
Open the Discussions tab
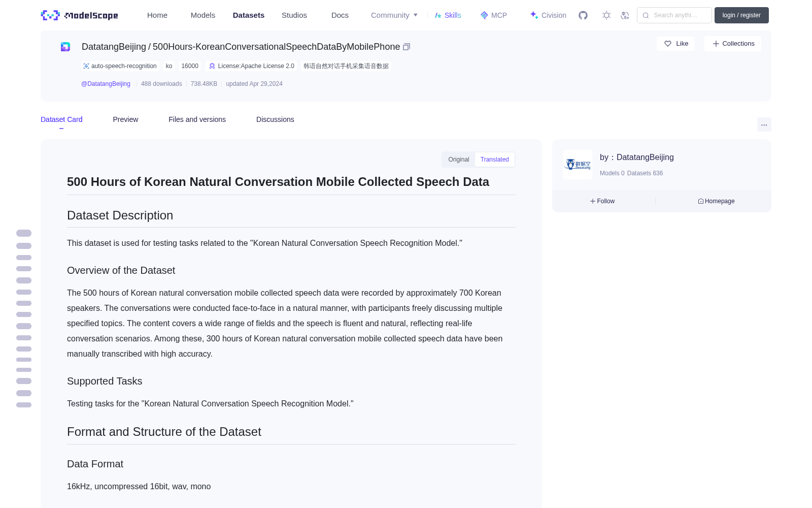275,119
